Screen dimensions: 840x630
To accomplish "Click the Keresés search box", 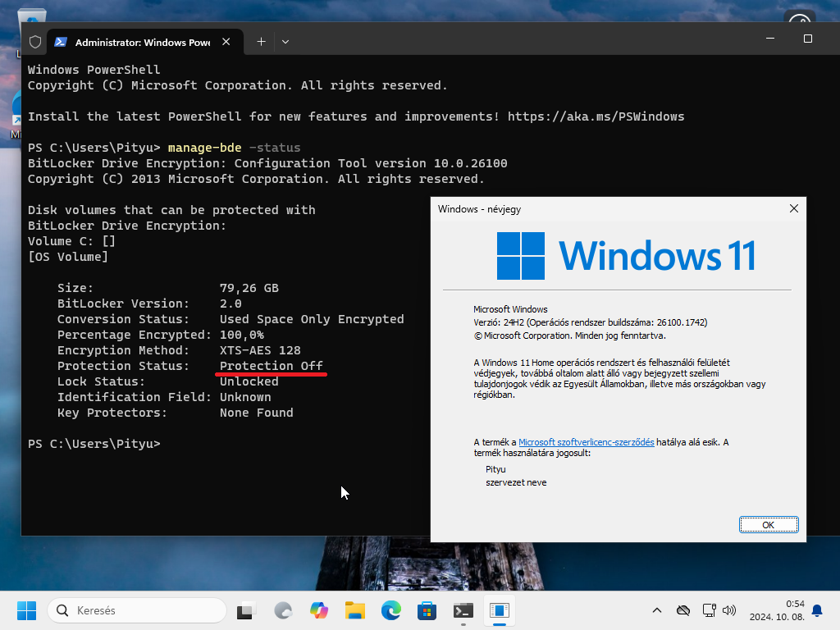I will coord(137,610).
